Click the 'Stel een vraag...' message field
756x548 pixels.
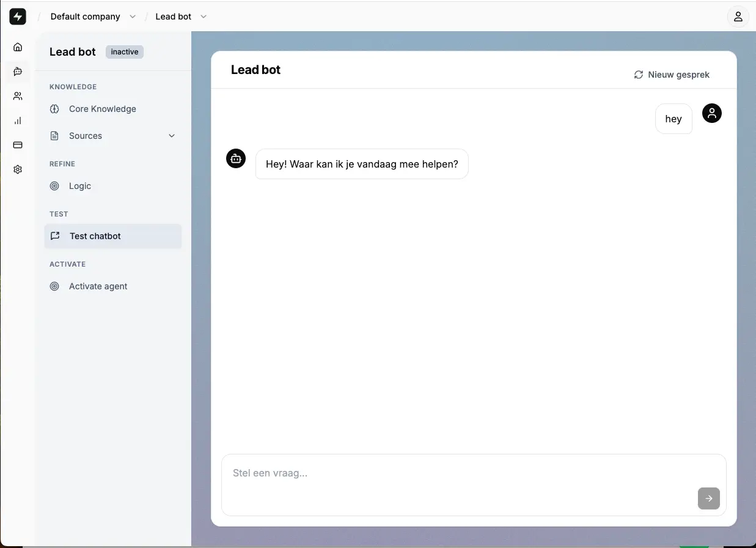(x=458, y=473)
